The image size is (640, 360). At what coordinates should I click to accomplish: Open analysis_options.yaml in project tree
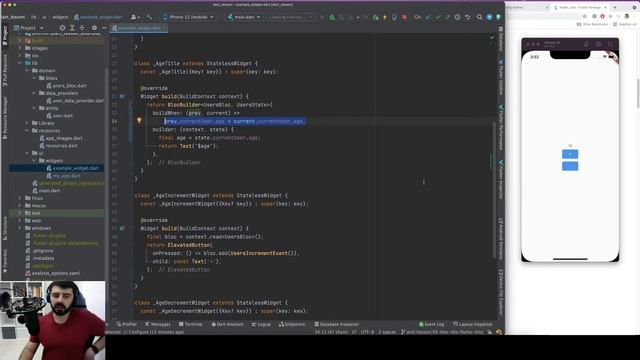52,273
